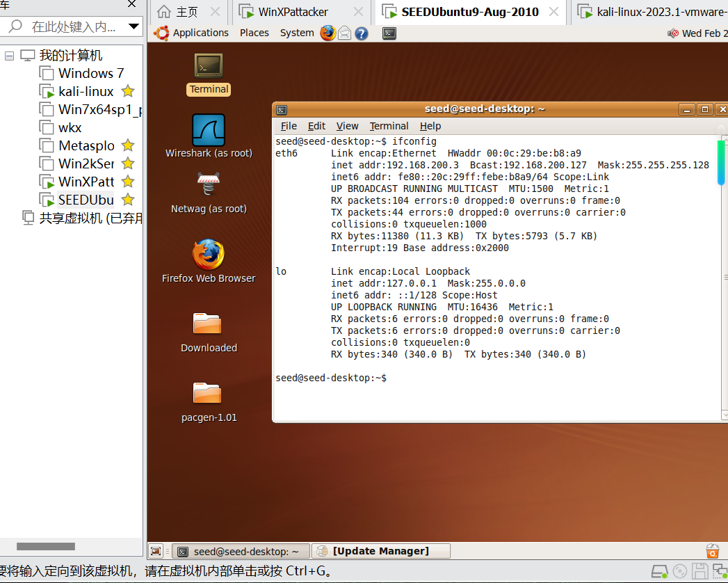
Task: Toggle favorite star for WinXPatt VM
Action: tap(128, 182)
